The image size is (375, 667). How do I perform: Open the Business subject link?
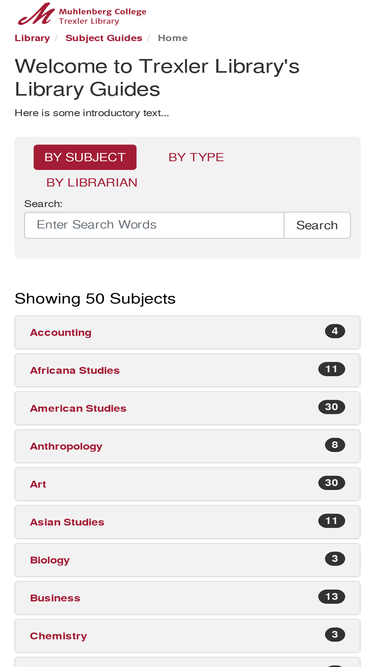[x=55, y=598]
